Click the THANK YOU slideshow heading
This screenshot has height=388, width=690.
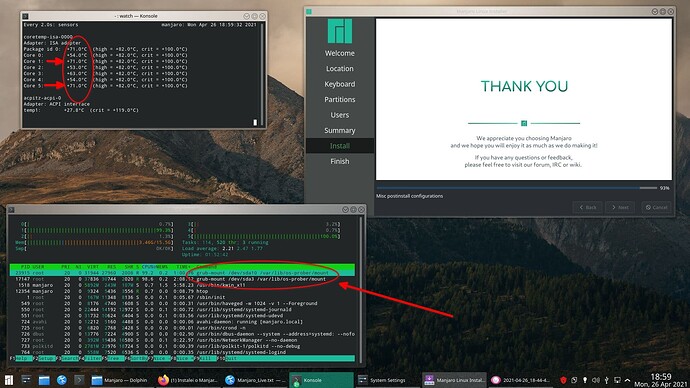click(524, 86)
